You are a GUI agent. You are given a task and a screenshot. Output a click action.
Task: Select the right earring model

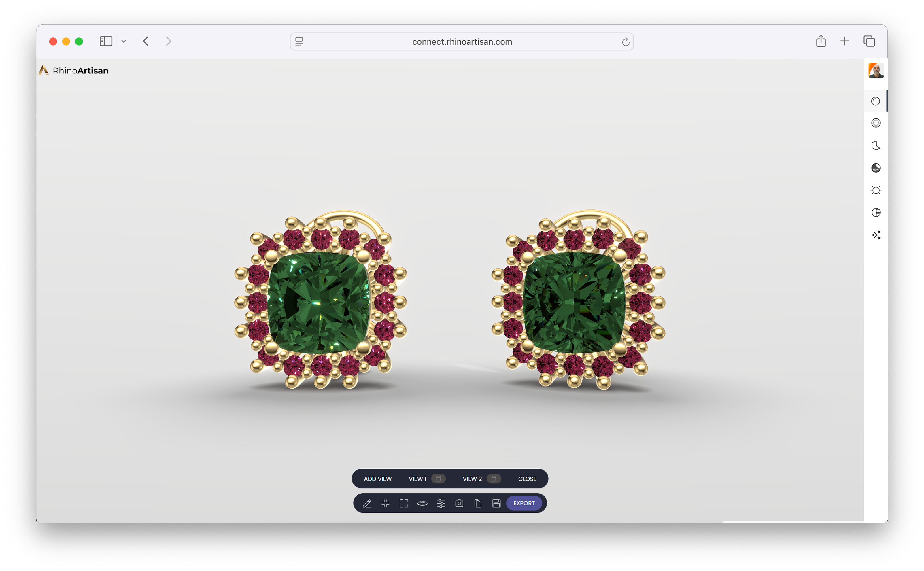578,300
